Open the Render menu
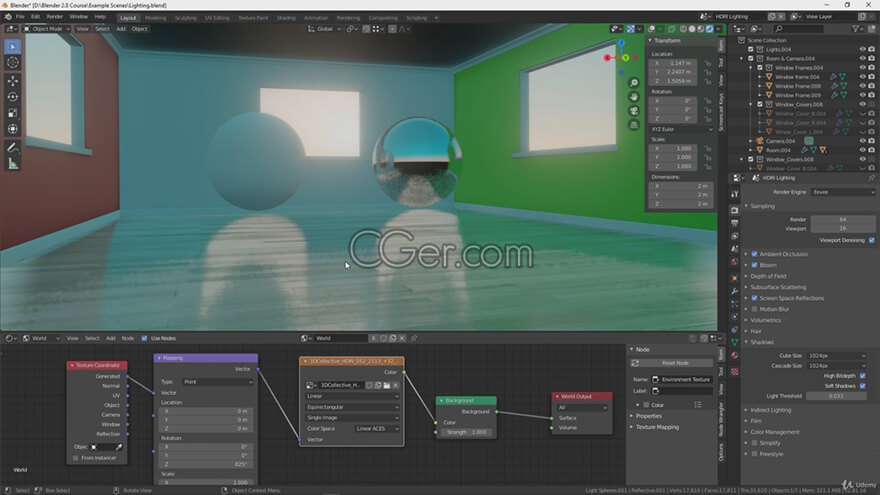 (x=54, y=17)
